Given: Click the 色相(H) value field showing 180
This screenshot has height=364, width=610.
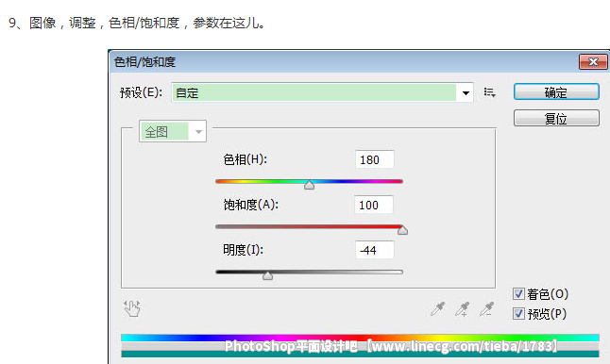Looking at the screenshot, I should tap(375, 159).
